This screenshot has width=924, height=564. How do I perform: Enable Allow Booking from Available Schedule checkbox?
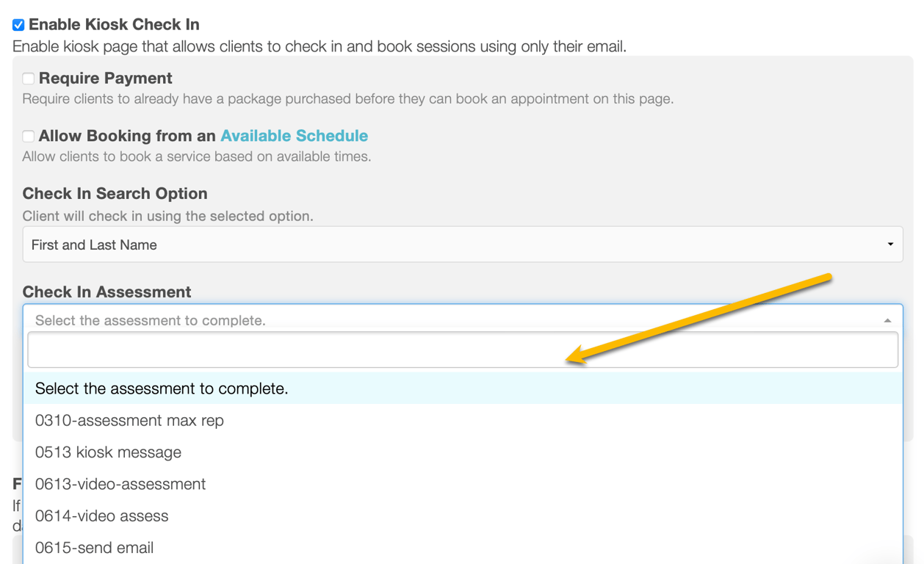[x=29, y=136]
